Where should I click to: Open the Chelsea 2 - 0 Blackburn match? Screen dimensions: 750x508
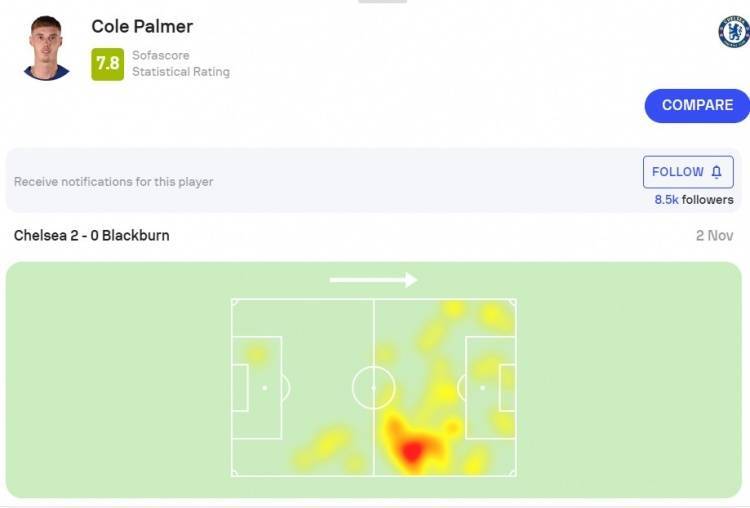coord(91,235)
